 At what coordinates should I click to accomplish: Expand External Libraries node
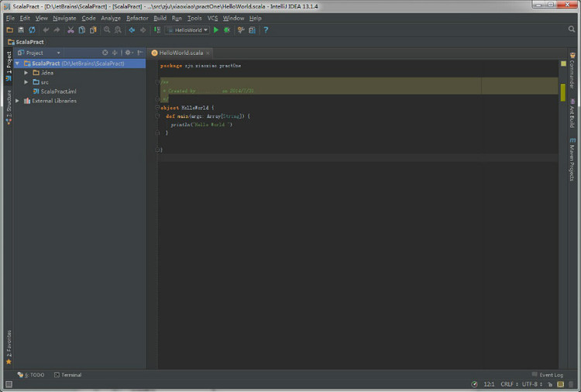click(17, 101)
